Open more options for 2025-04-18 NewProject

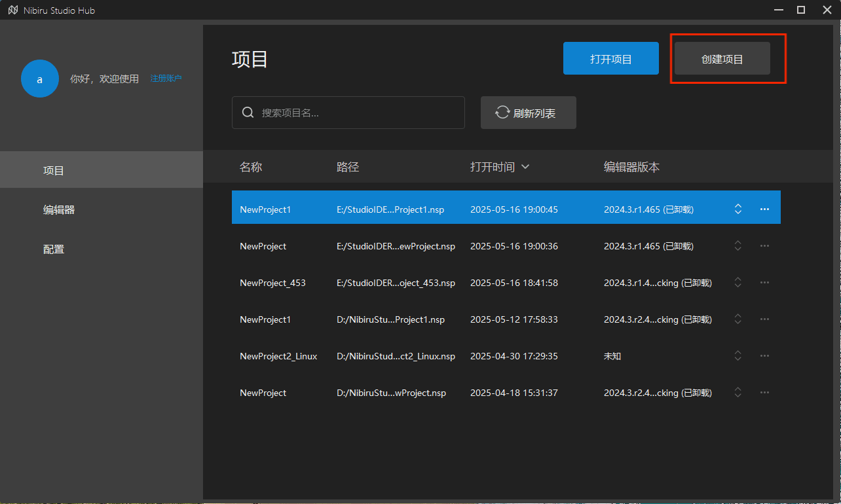[x=764, y=393]
